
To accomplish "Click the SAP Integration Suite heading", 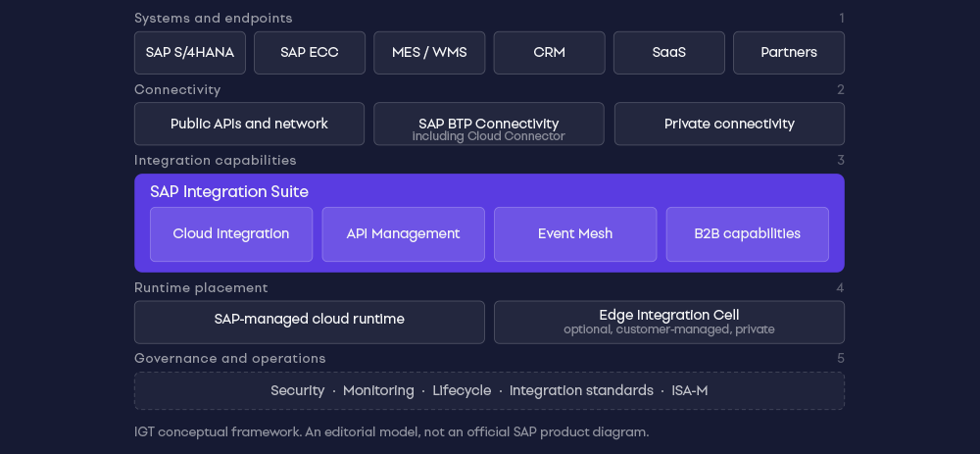I will 229,192.
